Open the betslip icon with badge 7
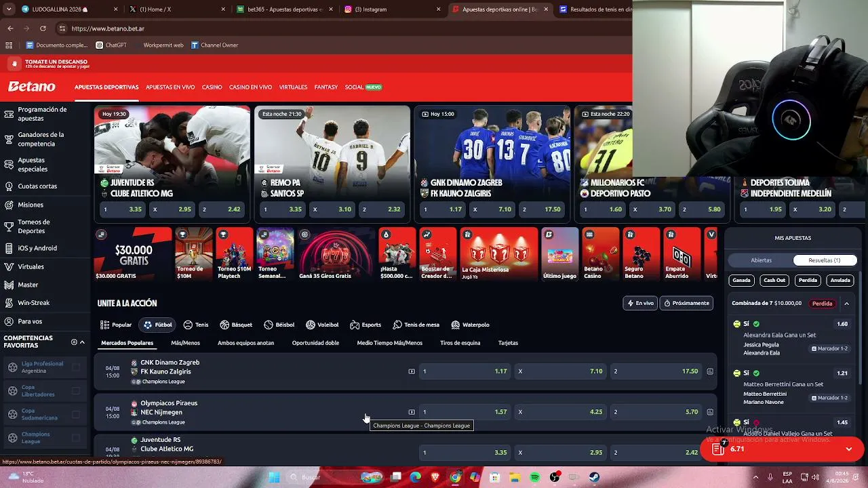 pyautogui.click(x=718, y=449)
